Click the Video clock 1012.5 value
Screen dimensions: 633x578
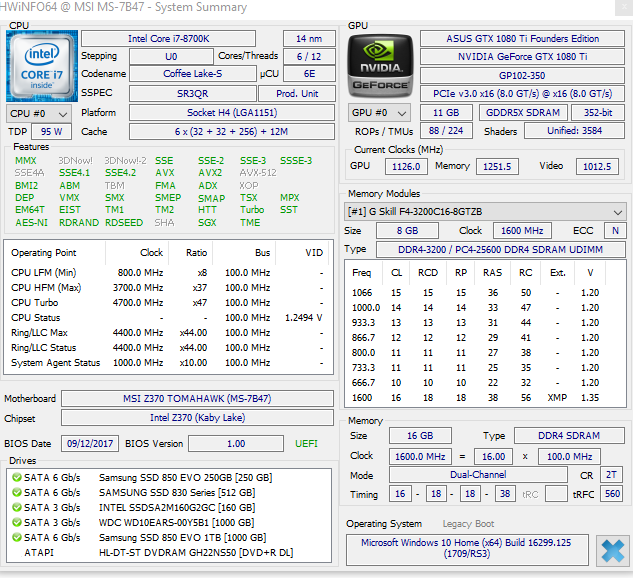[x=597, y=166]
